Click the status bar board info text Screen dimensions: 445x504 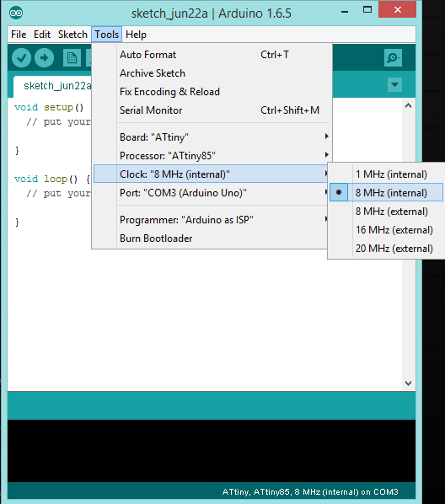(310, 492)
